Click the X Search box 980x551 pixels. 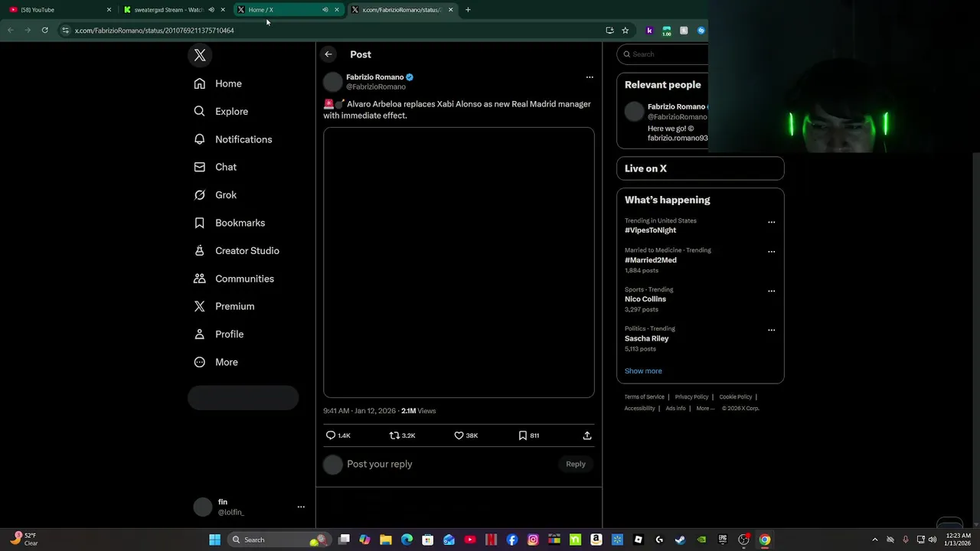(x=663, y=54)
